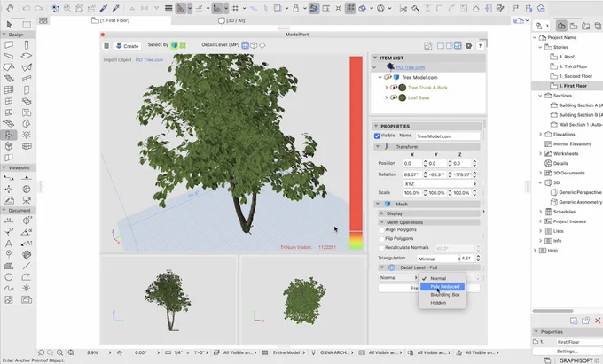Enable Align Polygons checkbox
603x364 pixels.
click(381, 230)
